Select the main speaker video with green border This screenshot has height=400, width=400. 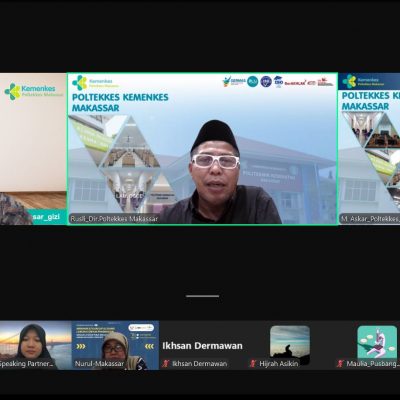(202, 149)
